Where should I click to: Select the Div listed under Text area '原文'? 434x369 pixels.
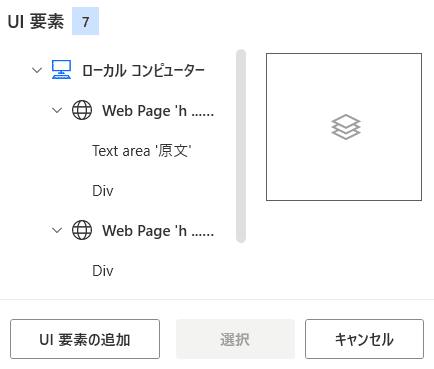[103, 191]
